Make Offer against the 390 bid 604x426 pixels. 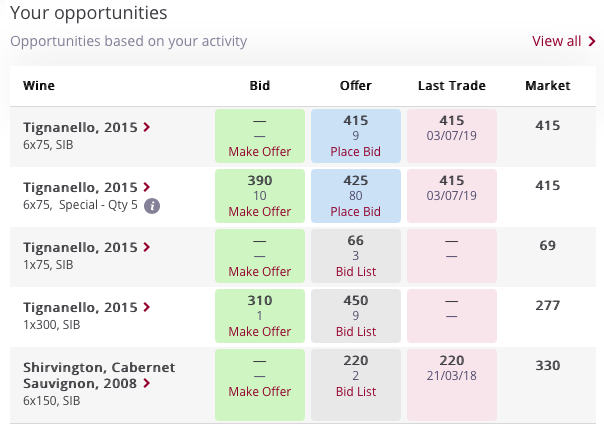click(260, 211)
